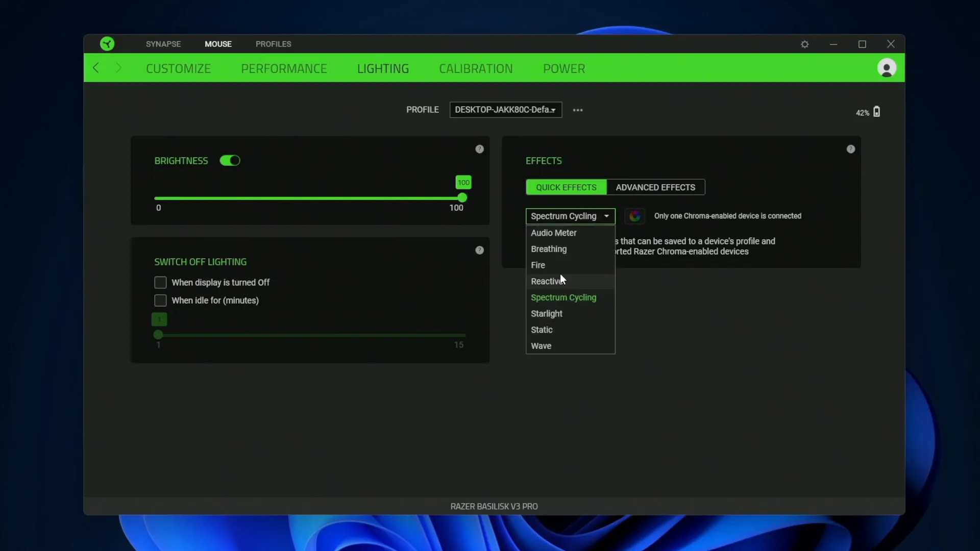Collapse the Spectrum Cycling effect dropdown

click(x=571, y=216)
